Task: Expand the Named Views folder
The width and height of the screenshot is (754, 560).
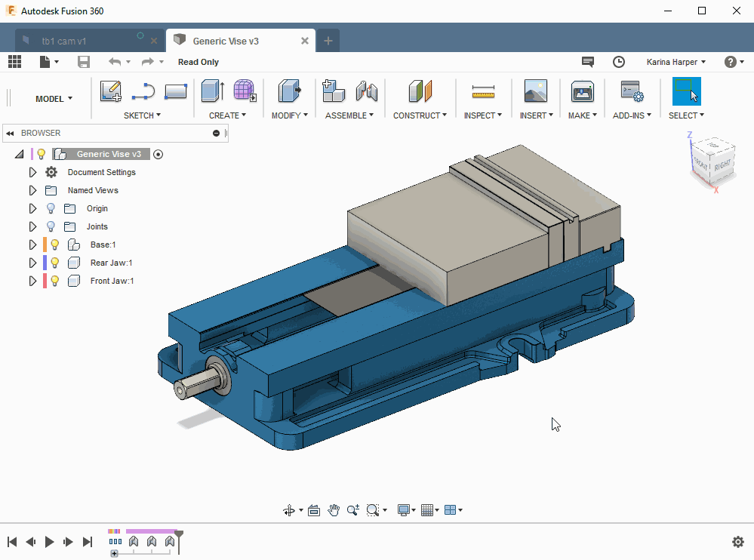Action: [32, 190]
